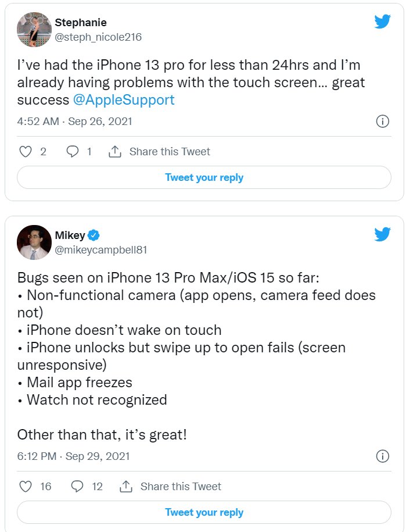Click info icon on Mikey's tweet

coord(382,456)
